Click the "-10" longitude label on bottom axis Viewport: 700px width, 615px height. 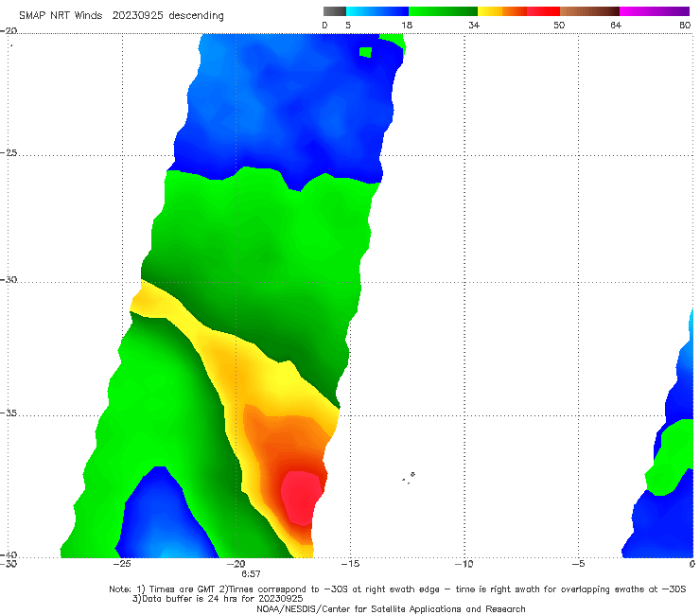click(464, 564)
